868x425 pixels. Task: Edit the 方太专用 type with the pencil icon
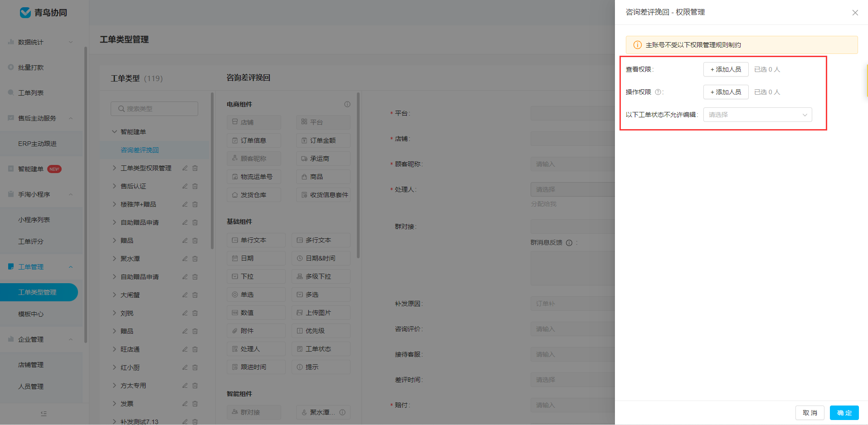(185, 386)
